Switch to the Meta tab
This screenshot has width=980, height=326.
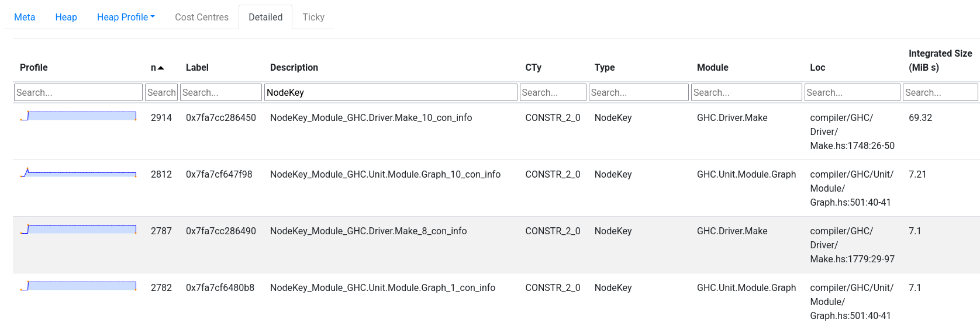pos(25,17)
